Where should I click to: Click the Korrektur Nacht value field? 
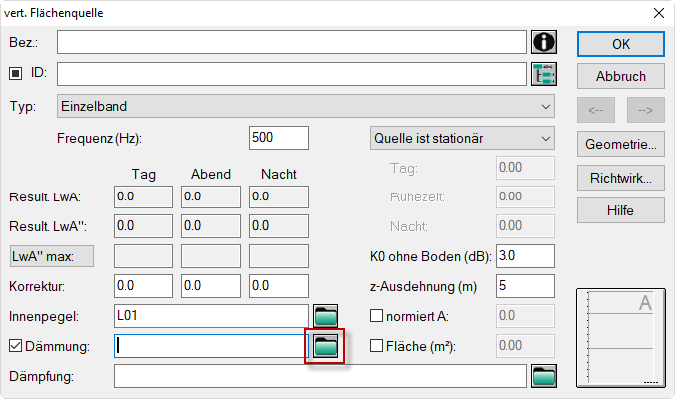pos(279,286)
